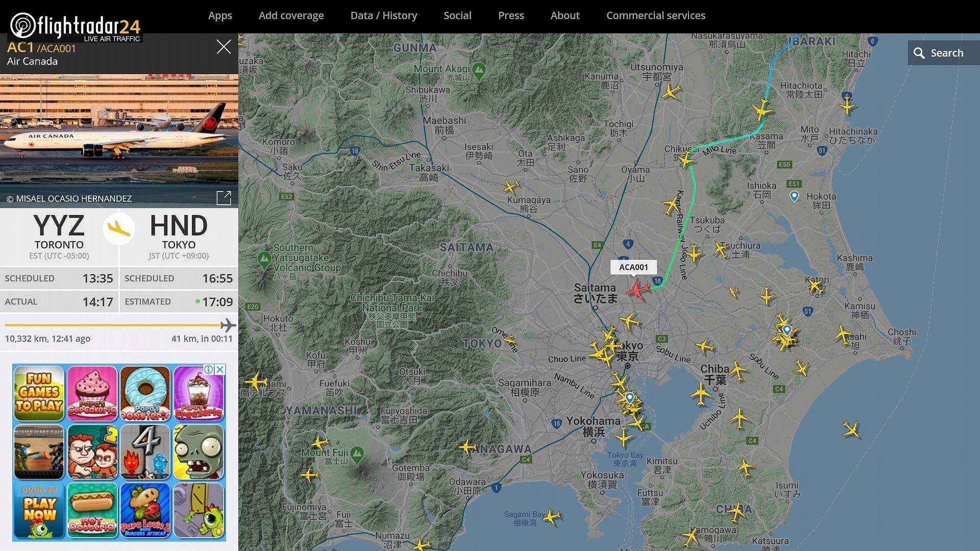The height and width of the screenshot is (551, 980).
Task: Click the actual departure time 14:17
Action: coord(97,302)
